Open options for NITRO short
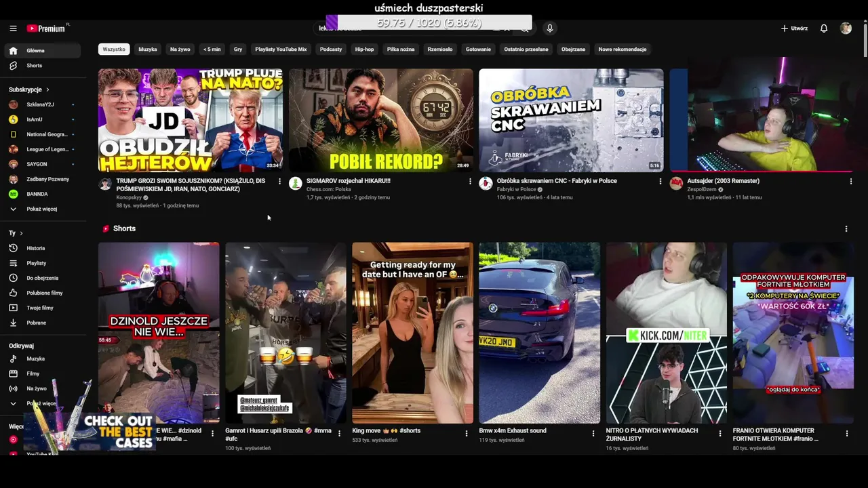Screen dimensions: 868x488 tap(720, 433)
